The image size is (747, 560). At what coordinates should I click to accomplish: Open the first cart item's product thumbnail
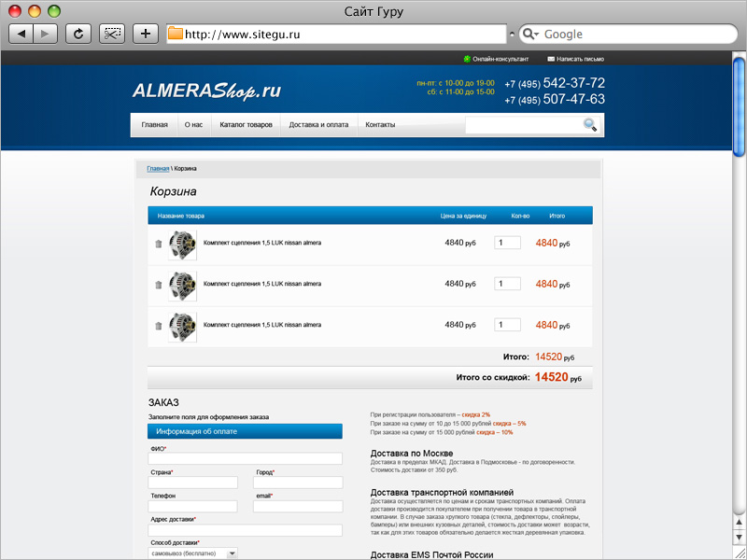click(x=182, y=245)
